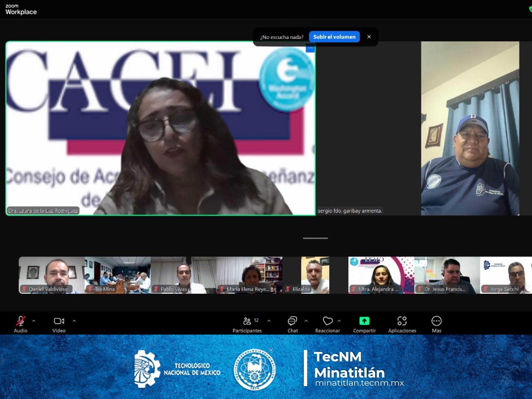
Task: Click the 'Dra. Laura de la Luz Rodriguez' name label
Action: 43,211
